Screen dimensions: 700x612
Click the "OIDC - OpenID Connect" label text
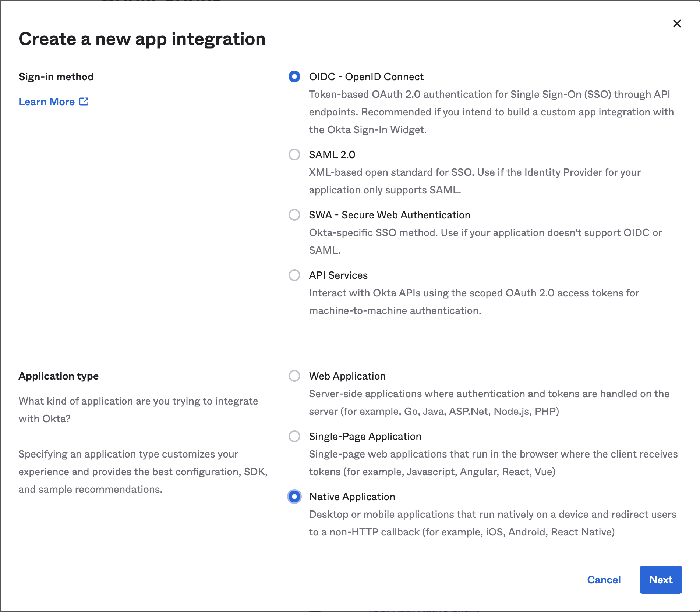(366, 76)
